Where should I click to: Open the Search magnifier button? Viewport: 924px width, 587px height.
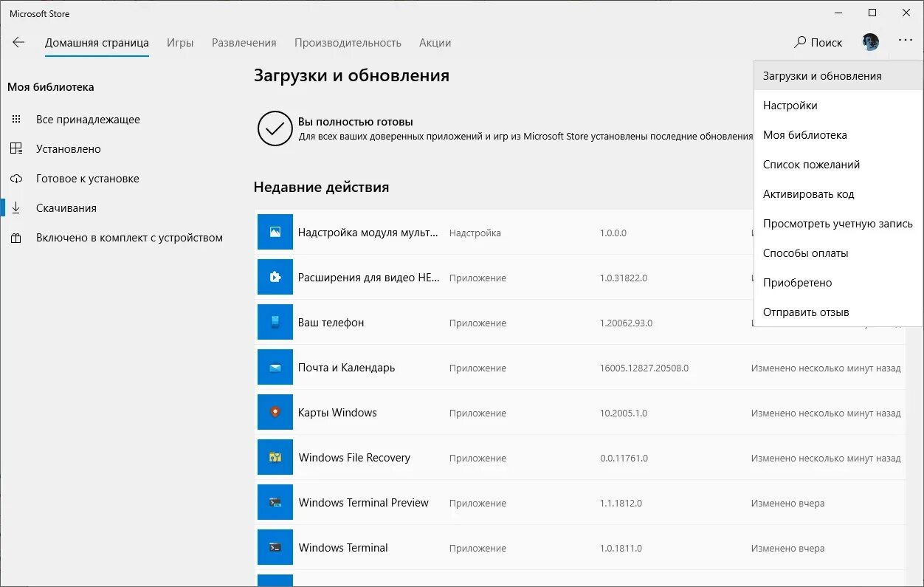[x=800, y=43]
